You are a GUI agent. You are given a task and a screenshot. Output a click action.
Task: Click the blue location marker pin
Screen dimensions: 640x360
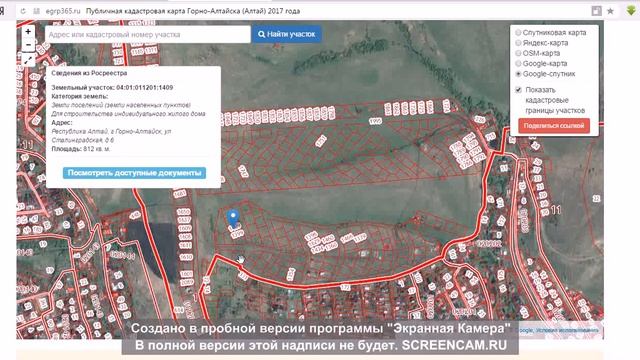pos(233,219)
